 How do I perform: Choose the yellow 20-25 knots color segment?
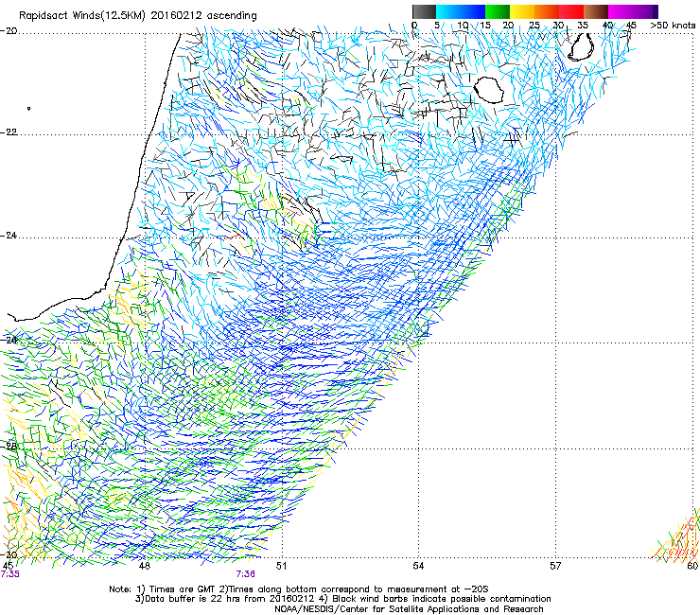(522, 11)
